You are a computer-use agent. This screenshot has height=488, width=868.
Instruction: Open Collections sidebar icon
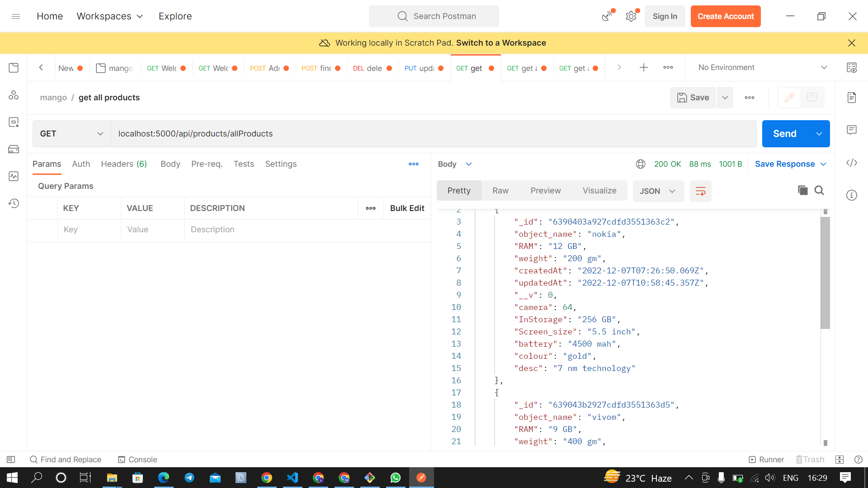pos(14,68)
